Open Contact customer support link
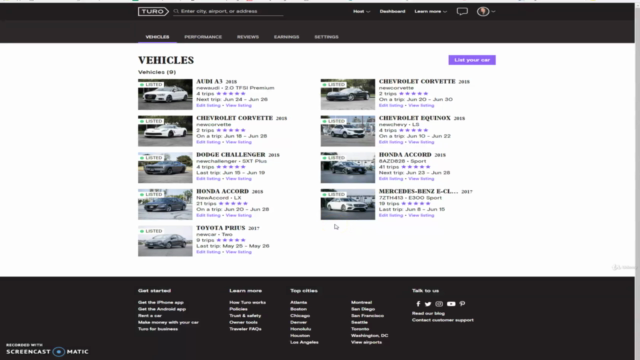The image size is (640, 360). pos(442,320)
